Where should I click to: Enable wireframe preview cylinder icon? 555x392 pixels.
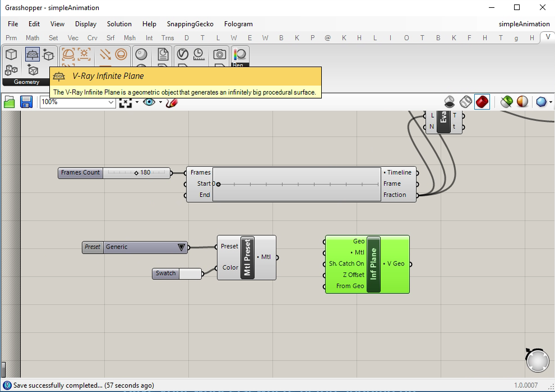(466, 102)
